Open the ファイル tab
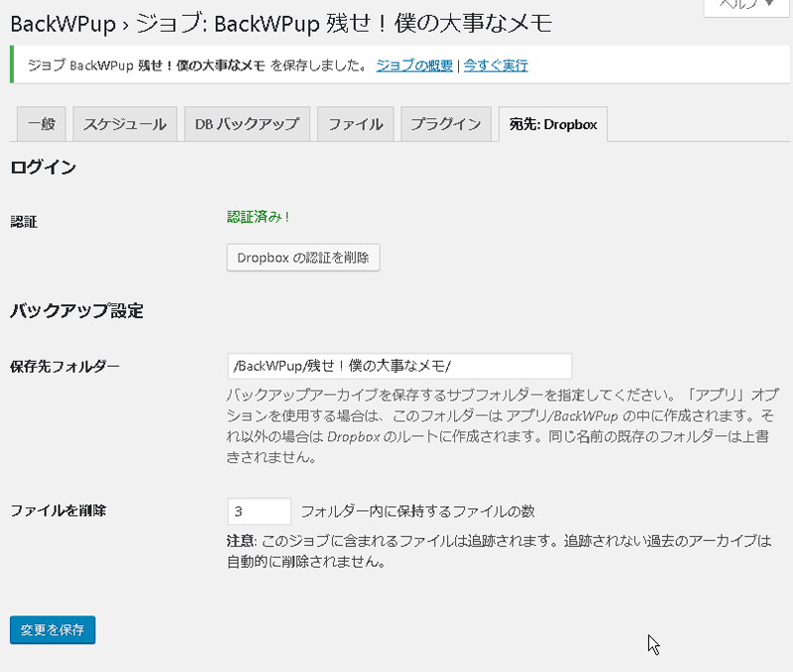This screenshot has width=793, height=672. (x=356, y=124)
